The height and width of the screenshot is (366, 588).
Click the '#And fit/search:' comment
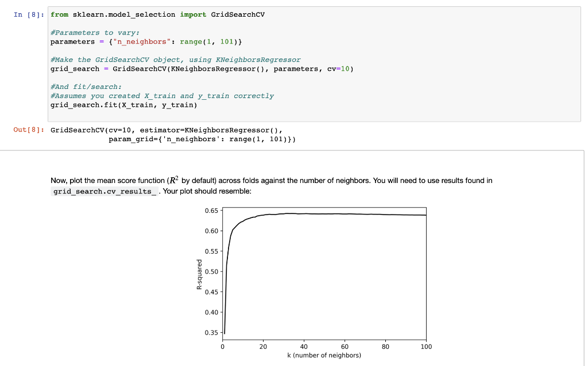86,87
